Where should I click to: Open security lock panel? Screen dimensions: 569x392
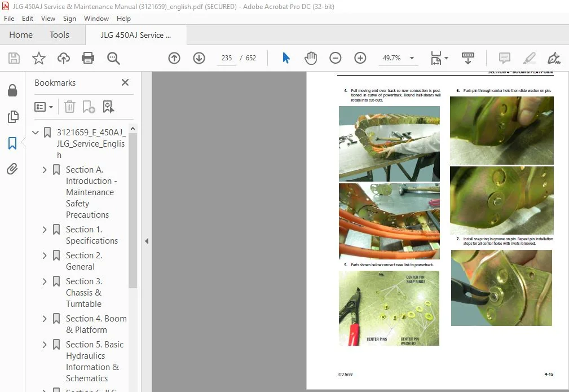pyautogui.click(x=12, y=90)
